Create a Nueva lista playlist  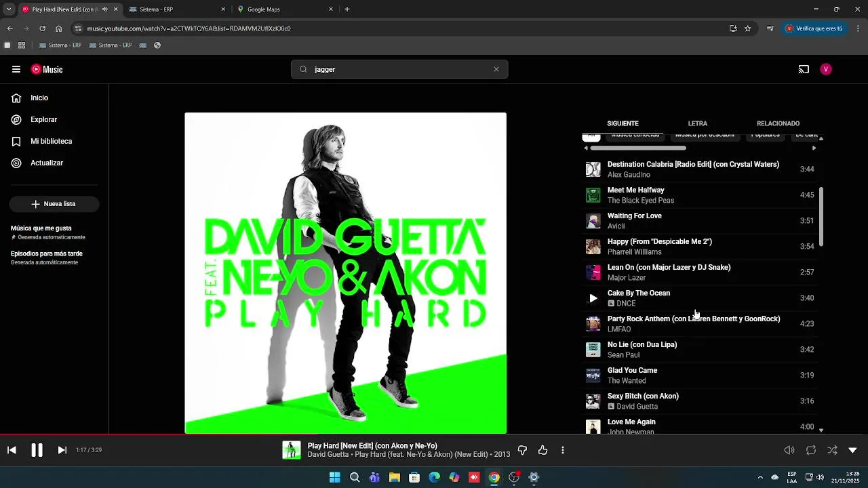click(54, 203)
